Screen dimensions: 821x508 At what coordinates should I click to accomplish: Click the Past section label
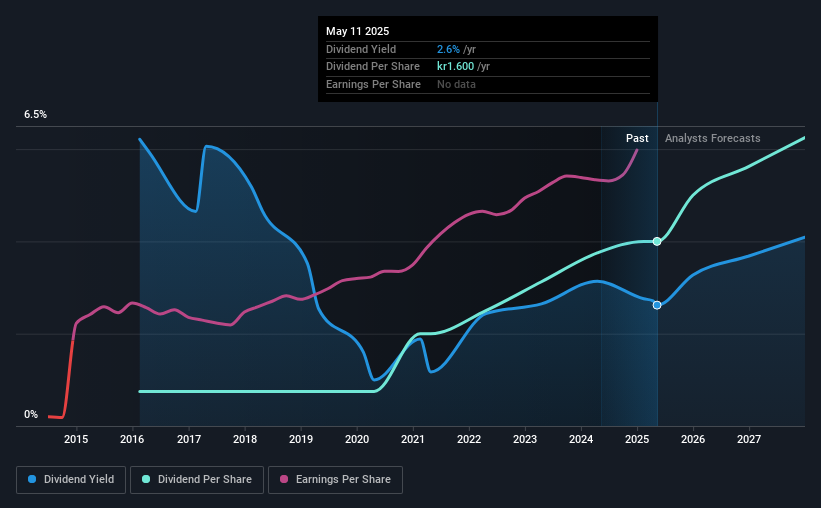click(637, 138)
